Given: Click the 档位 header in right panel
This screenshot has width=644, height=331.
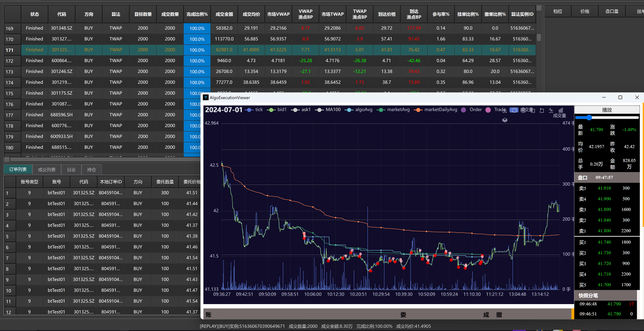Looking at the screenshot, I should (558, 11).
